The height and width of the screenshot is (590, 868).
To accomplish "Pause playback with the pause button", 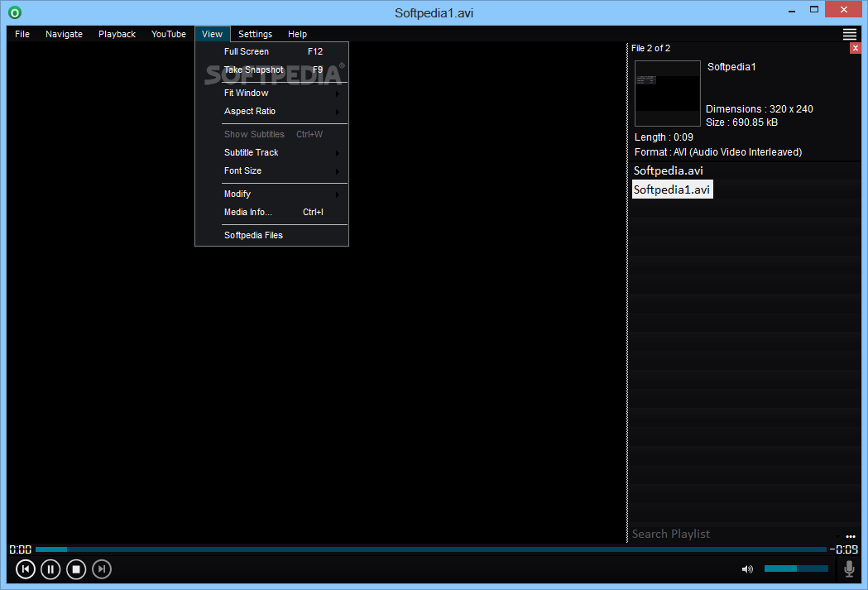I will coord(50,569).
